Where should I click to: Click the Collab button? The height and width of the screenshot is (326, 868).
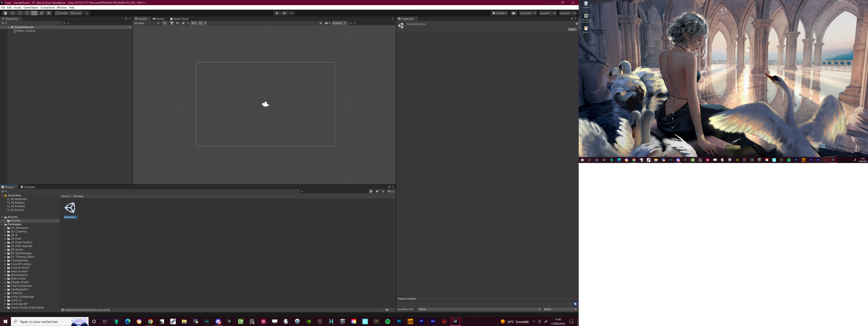coord(499,13)
